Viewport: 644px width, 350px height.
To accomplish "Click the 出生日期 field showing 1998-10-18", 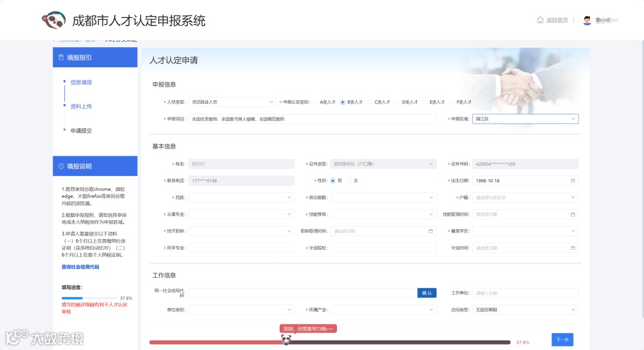I will point(525,181).
